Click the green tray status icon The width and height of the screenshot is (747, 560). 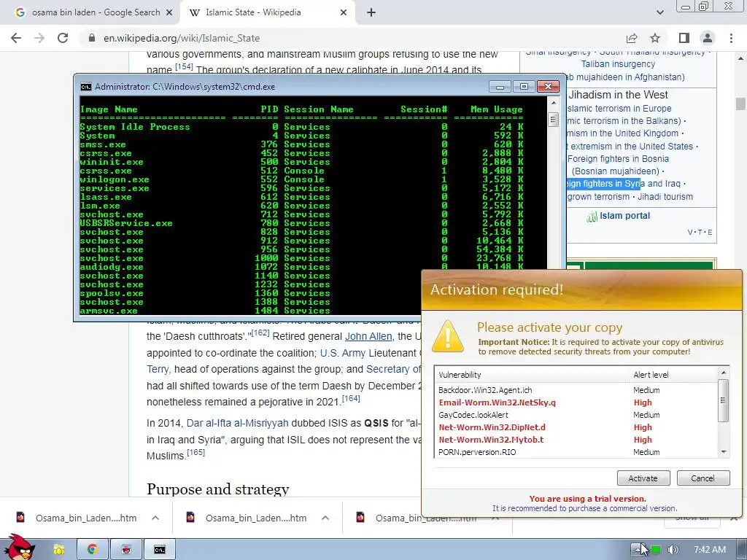(656, 550)
